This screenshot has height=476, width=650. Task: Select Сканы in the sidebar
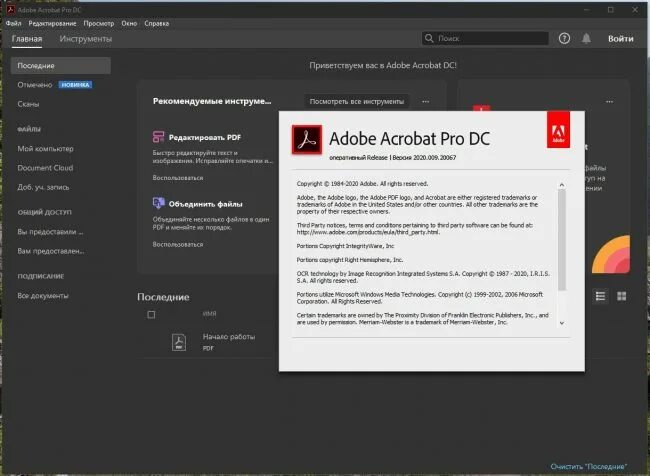click(28, 104)
